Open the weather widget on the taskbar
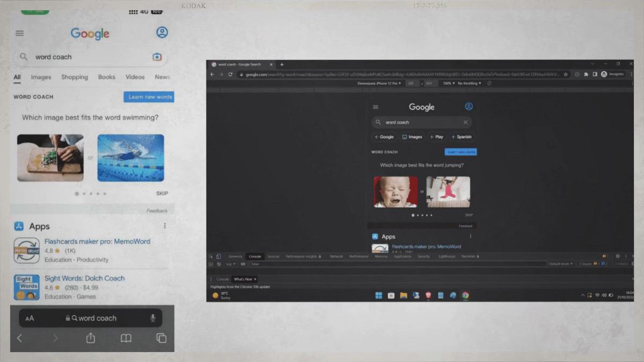This screenshot has height=362, width=644. (x=222, y=295)
